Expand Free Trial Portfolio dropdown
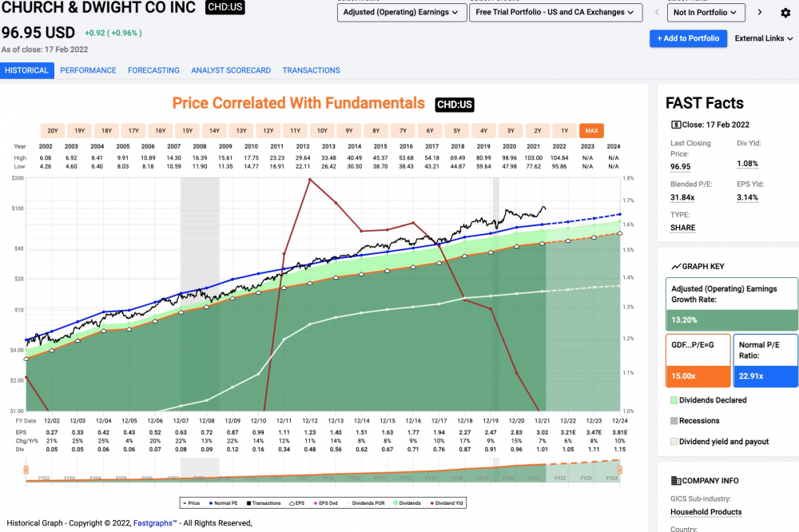799x532 pixels. 555,12
